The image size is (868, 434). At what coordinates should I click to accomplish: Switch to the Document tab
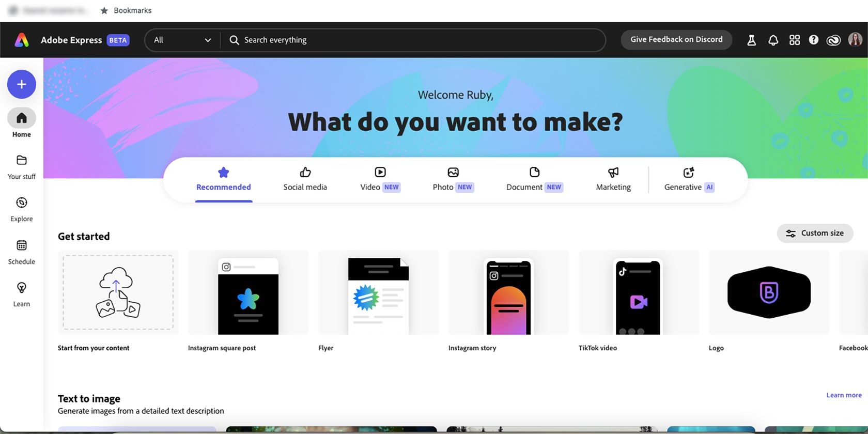(x=535, y=180)
